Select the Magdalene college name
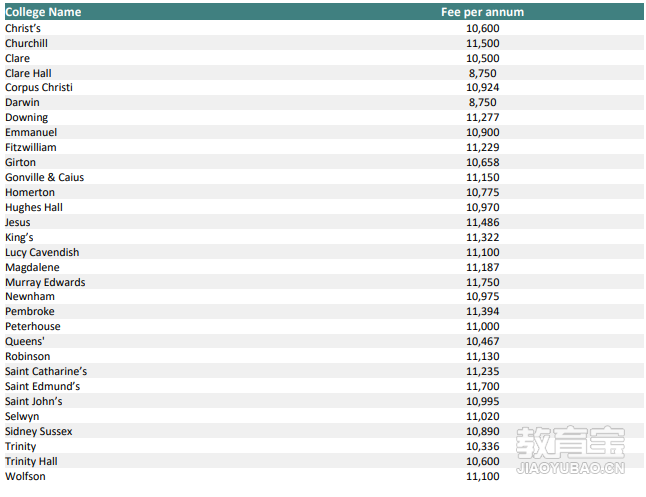646x497 pixels. 32,267
